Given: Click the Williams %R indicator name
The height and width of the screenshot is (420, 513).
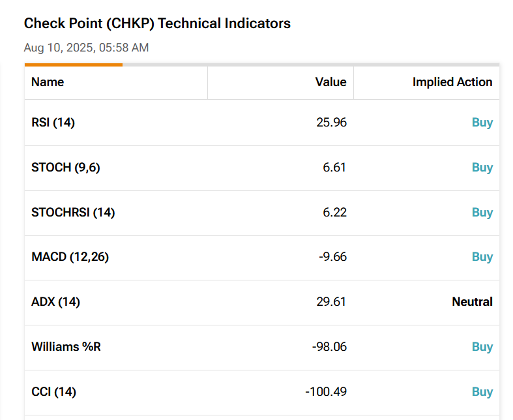Looking at the screenshot, I should pyautogui.click(x=66, y=347).
